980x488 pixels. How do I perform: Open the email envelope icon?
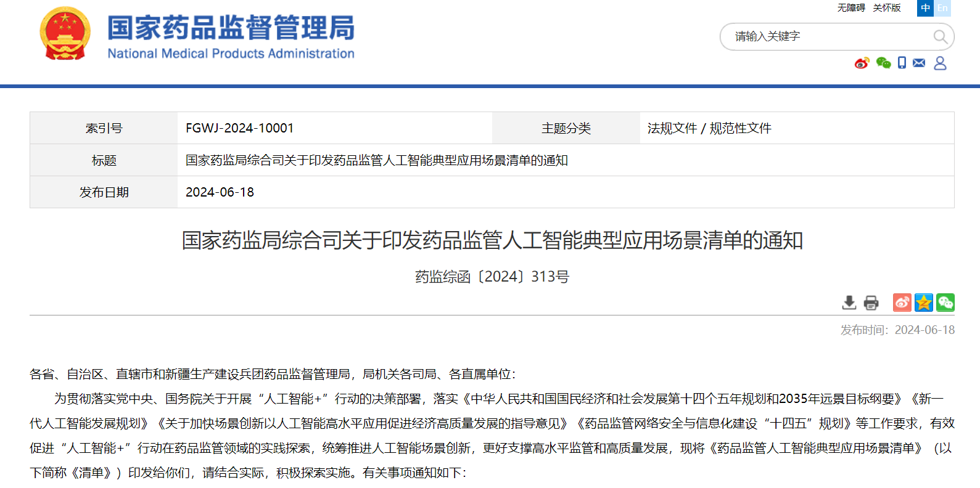coord(919,63)
